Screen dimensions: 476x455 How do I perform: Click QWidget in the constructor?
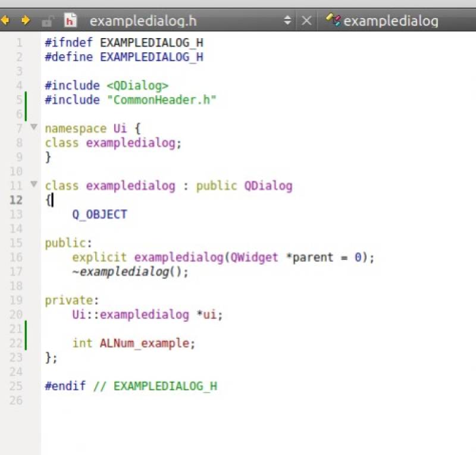coord(255,258)
